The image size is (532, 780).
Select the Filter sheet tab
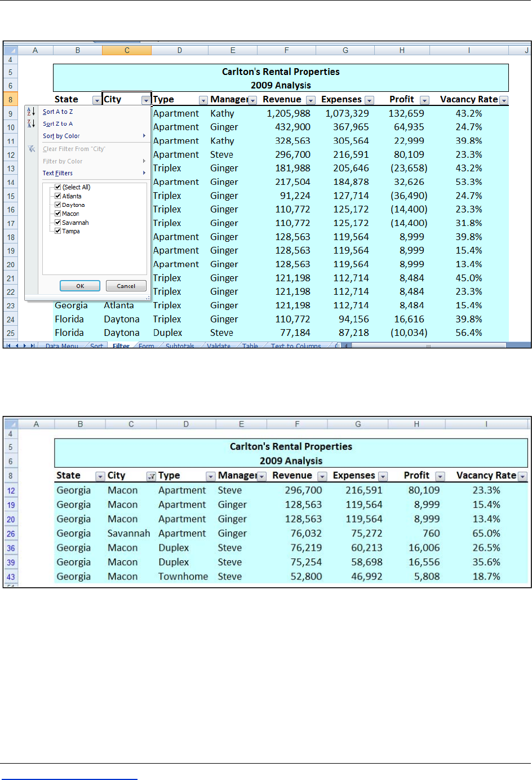(121, 346)
